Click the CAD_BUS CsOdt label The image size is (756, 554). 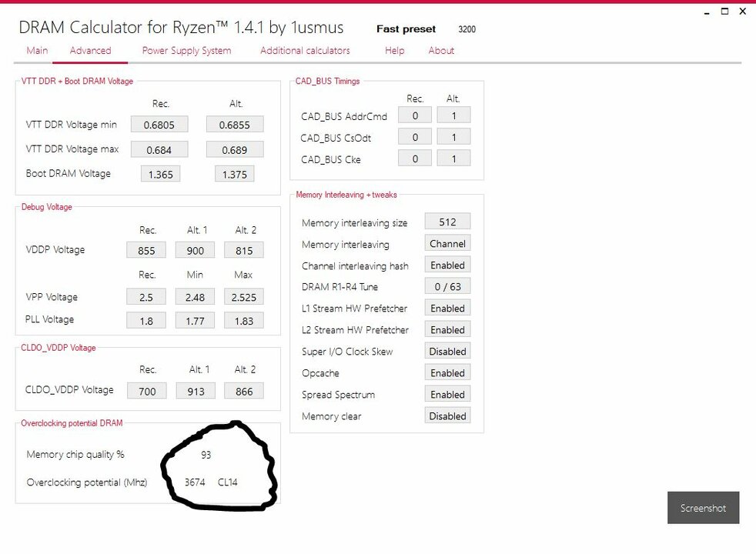336,138
